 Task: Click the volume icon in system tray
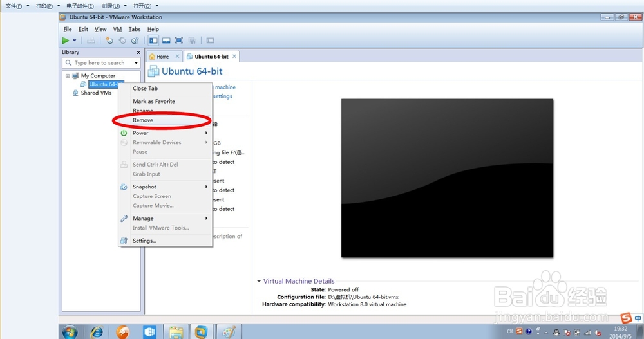[598, 333]
